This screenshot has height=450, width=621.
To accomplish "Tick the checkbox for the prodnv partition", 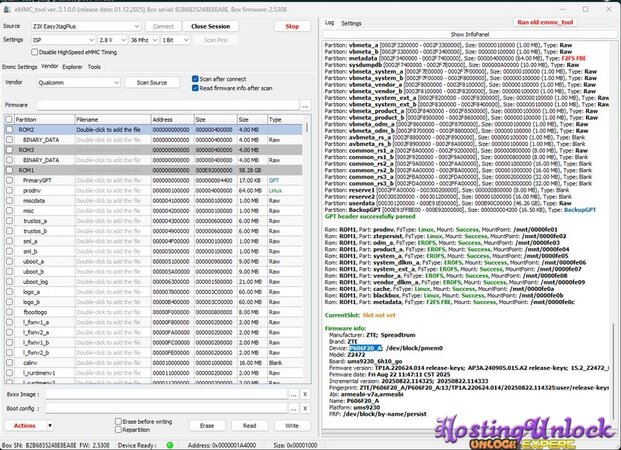I will (x=8, y=190).
